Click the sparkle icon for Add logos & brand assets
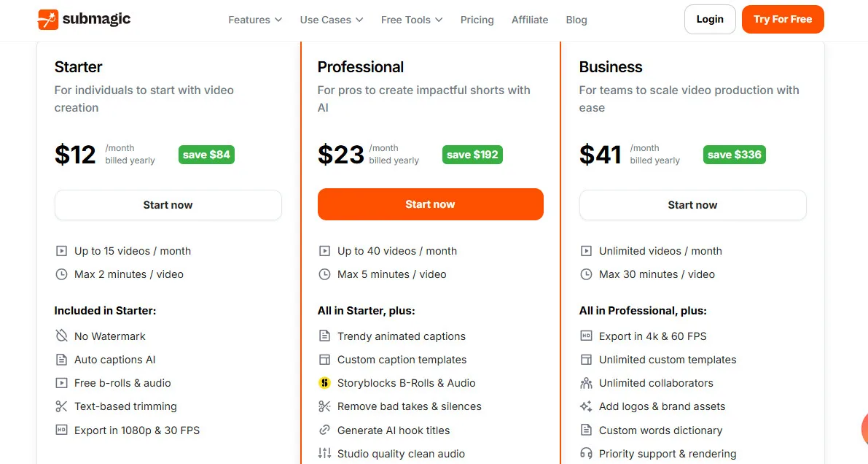Viewport: 868px width, 464px height. (x=586, y=406)
